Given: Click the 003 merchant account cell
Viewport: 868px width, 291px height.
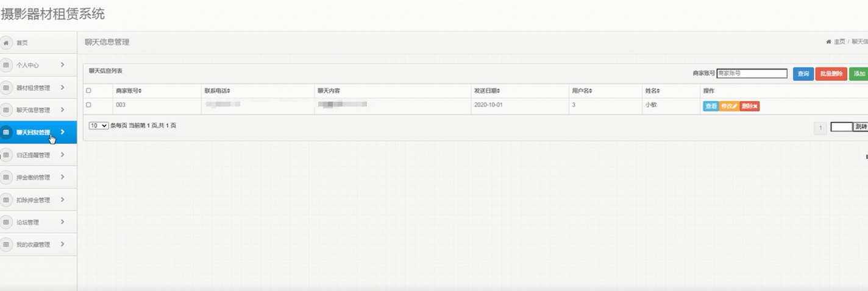Looking at the screenshot, I should 121,105.
